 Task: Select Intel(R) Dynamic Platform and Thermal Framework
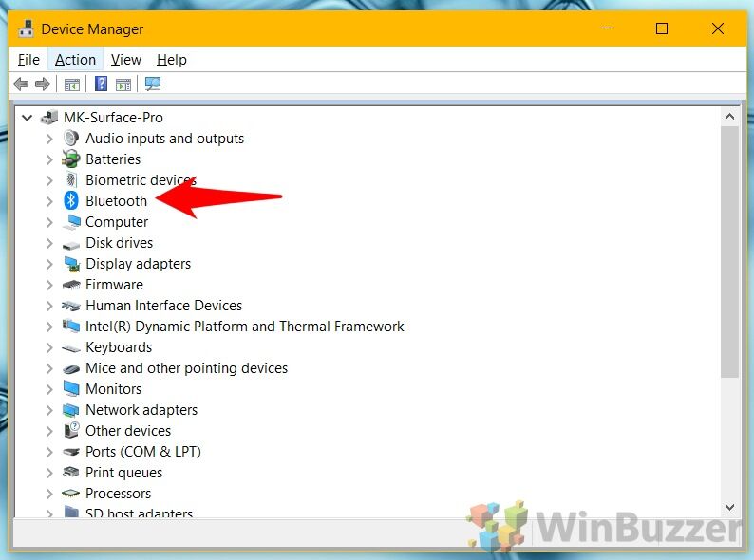245,327
